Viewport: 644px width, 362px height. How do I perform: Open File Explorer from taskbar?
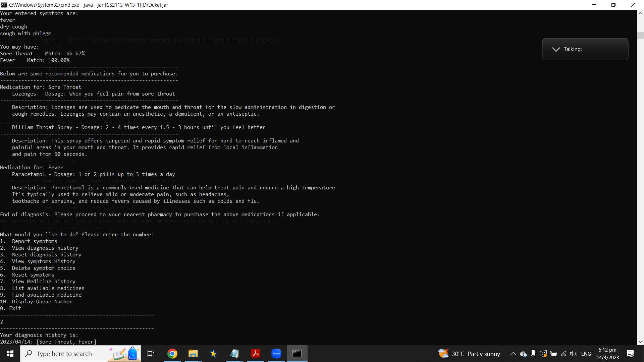coord(193,354)
